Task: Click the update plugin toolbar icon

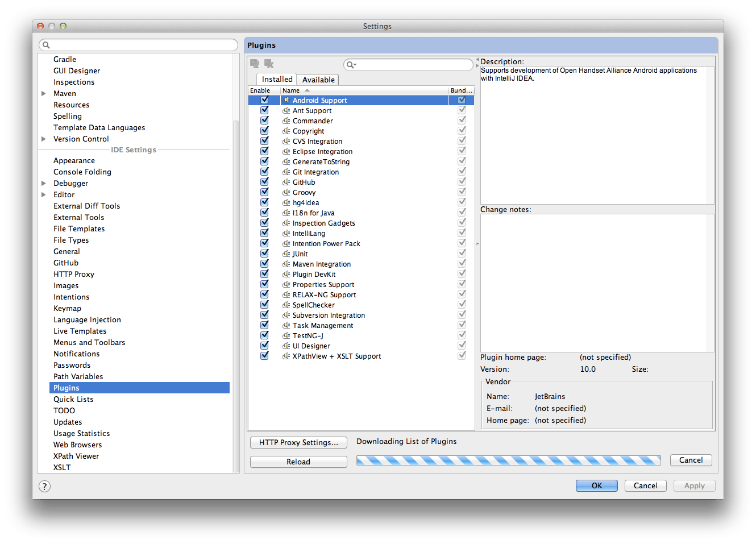Action: tap(255, 64)
